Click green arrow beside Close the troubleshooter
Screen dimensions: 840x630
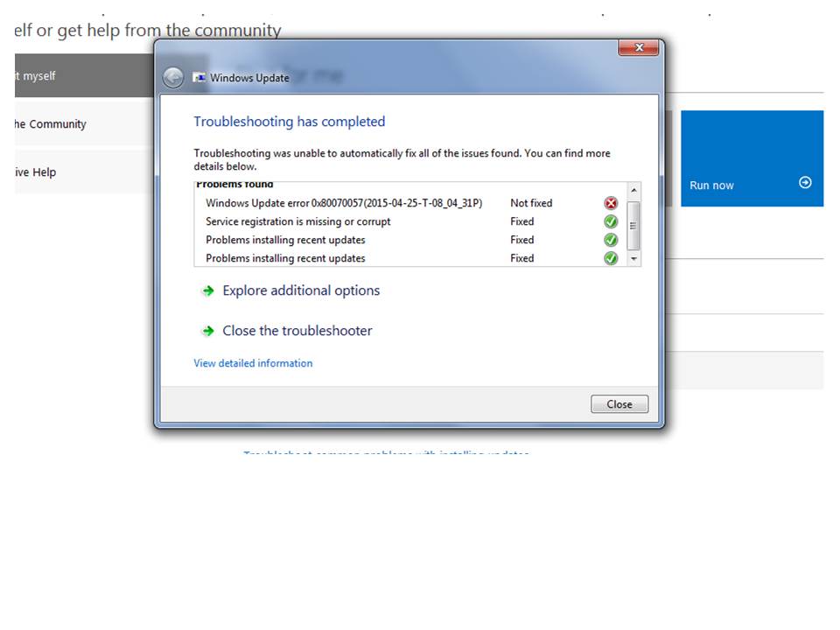[x=208, y=331]
